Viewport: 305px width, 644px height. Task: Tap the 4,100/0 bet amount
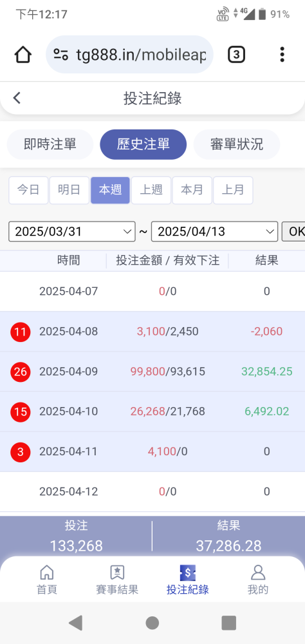pos(167,452)
